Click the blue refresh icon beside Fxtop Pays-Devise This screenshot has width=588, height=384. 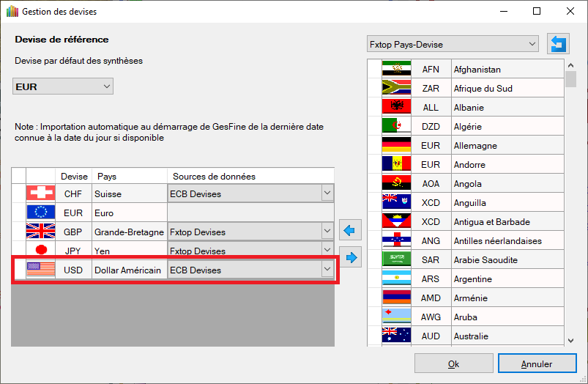[558, 43]
